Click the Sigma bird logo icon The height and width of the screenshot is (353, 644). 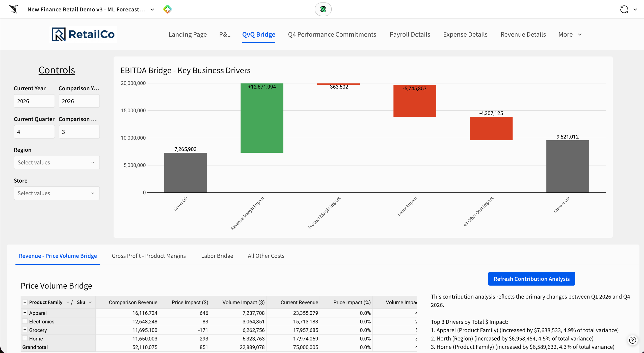click(x=14, y=9)
